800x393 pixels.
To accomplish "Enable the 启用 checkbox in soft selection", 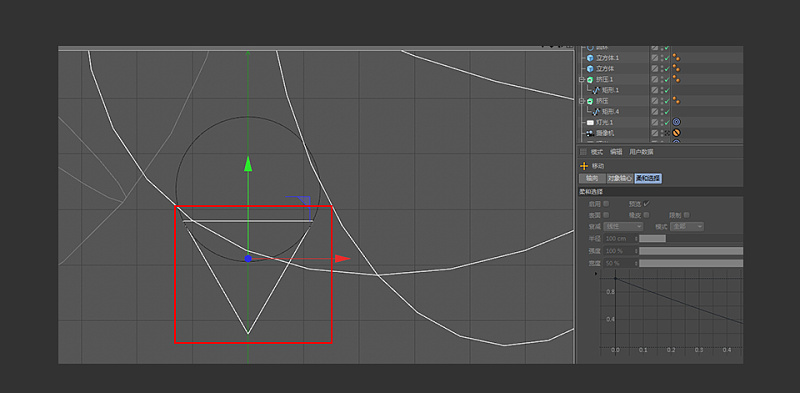I will (x=606, y=204).
